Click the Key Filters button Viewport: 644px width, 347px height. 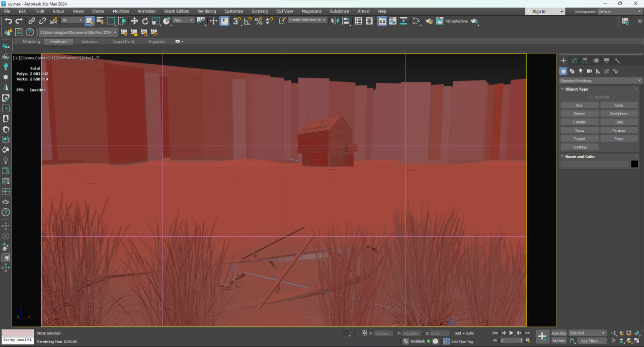591,341
